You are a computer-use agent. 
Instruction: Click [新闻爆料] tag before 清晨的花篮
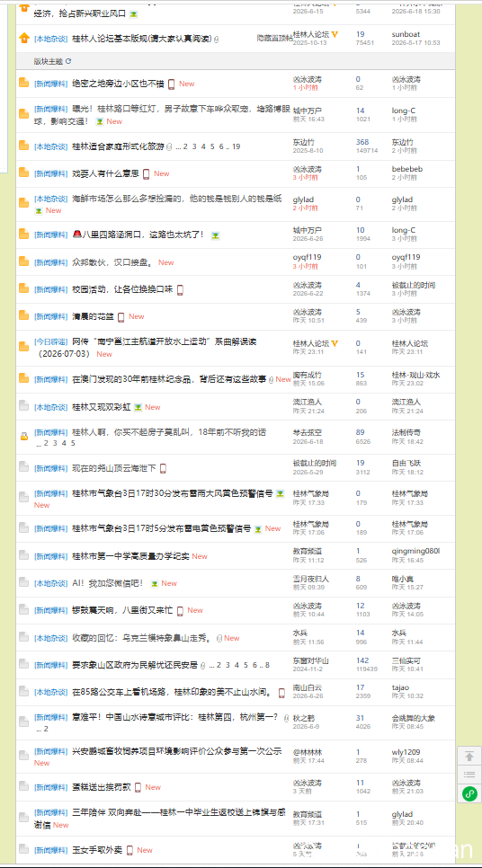[50, 316]
